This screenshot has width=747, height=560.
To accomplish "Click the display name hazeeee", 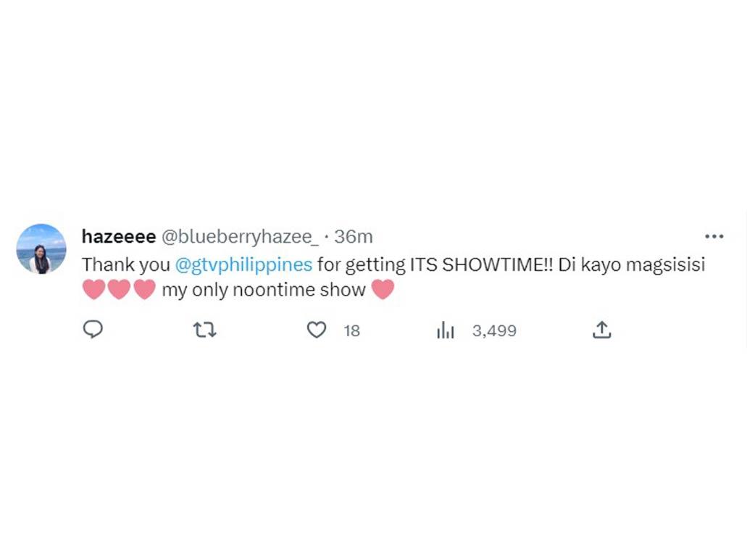I will click(119, 237).
